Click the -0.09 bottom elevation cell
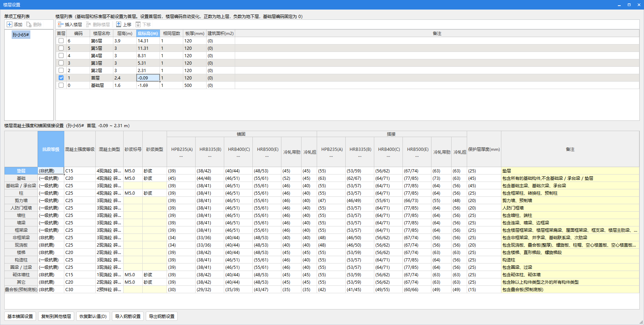This screenshot has height=325, width=644. coord(148,78)
